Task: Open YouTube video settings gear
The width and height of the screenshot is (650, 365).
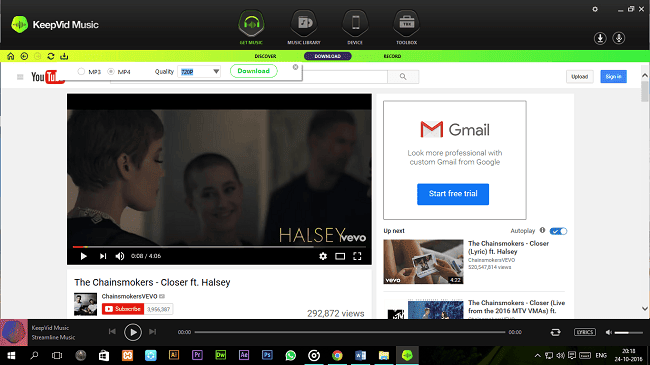Action: (323, 256)
